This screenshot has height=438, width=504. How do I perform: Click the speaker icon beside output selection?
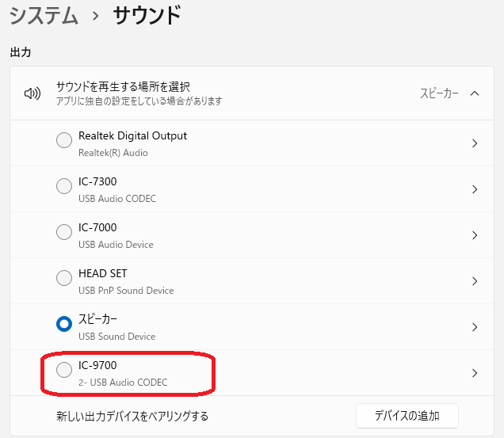32,93
